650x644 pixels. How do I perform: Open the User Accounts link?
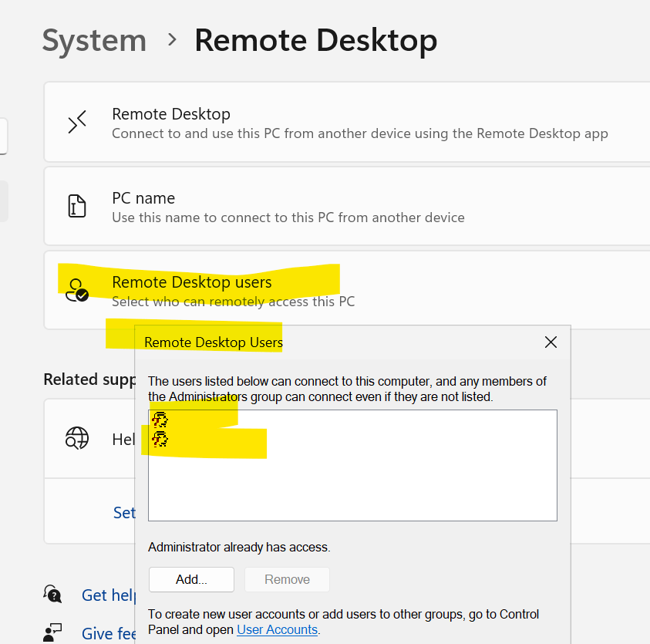tap(278, 629)
